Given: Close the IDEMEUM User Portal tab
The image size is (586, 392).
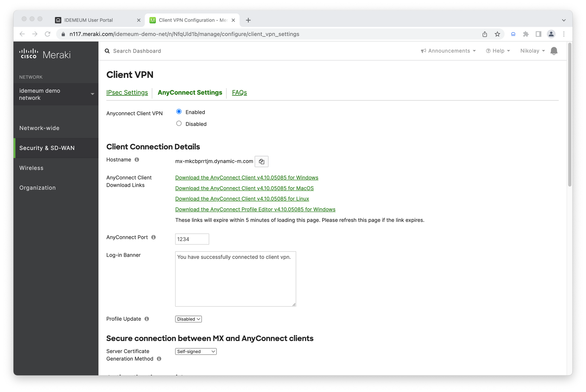Looking at the screenshot, I should pyautogui.click(x=139, y=20).
